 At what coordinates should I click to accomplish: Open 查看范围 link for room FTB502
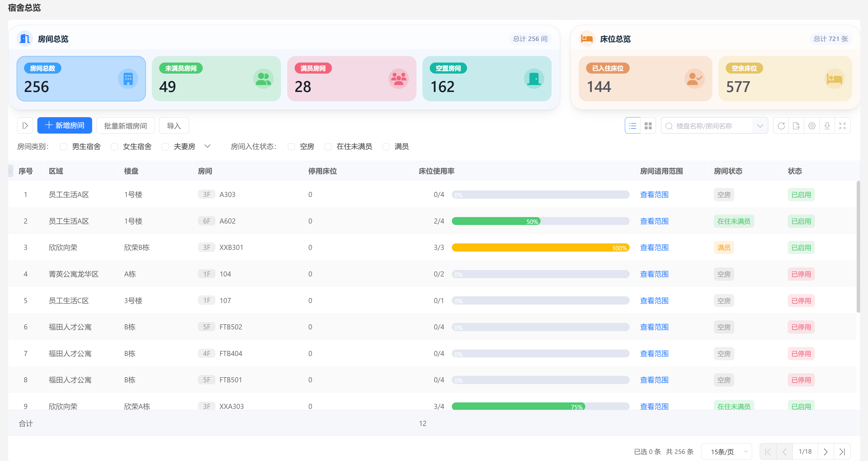tap(654, 327)
